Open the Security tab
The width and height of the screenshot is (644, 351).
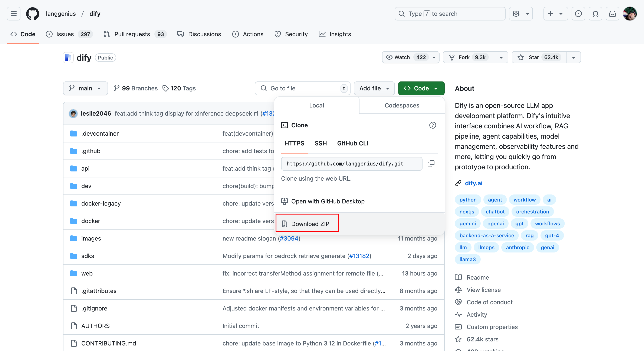pyautogui.click(x=291, y=34)
